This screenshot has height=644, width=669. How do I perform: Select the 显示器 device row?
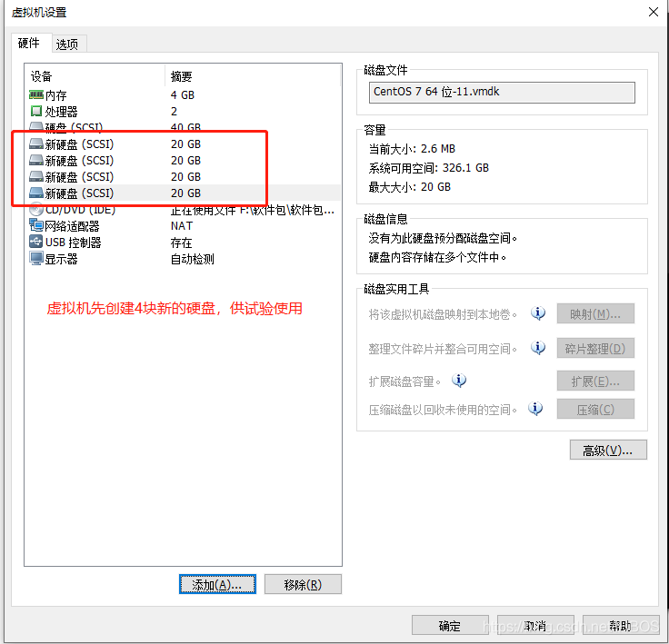pos(184,259)
